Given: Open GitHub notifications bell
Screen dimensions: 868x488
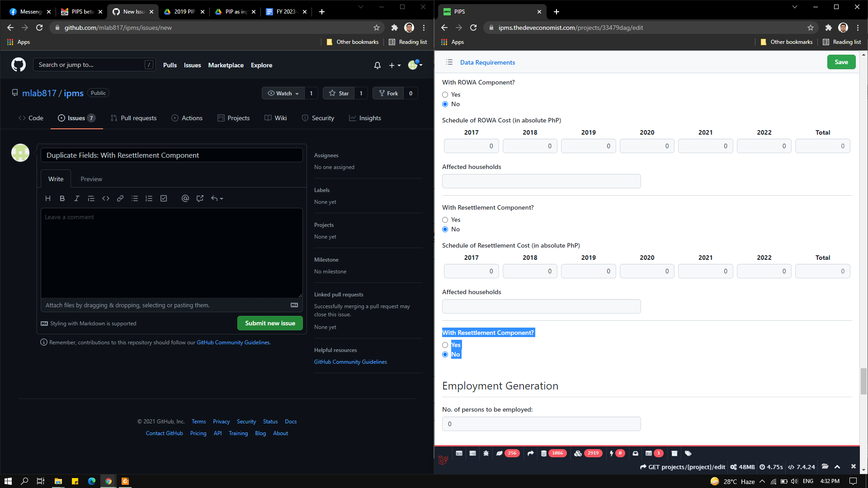Looking at the screenshot, I should point(377,65).
